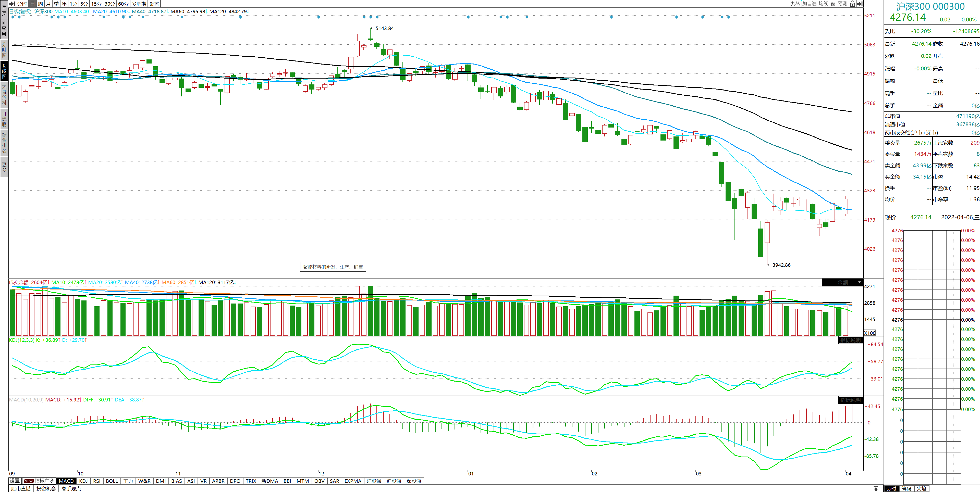Switch to the 筹码 tab
The image size is (980, 492).
click(x=906, y=489)
